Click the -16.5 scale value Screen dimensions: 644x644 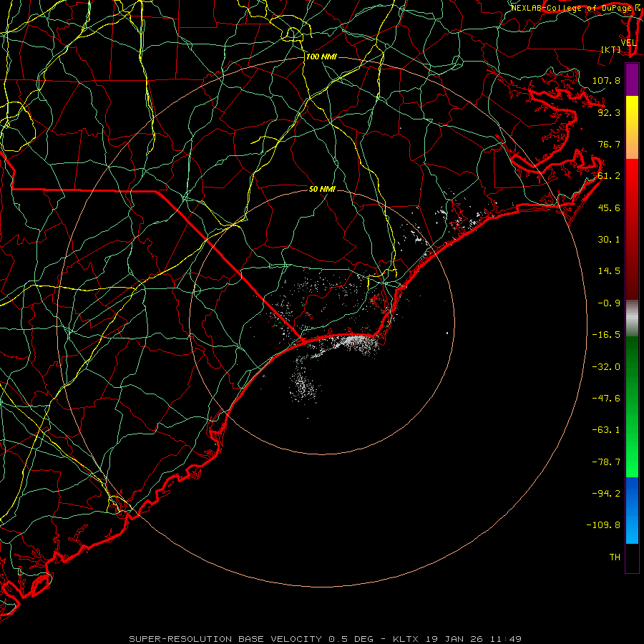click(606, 335)
